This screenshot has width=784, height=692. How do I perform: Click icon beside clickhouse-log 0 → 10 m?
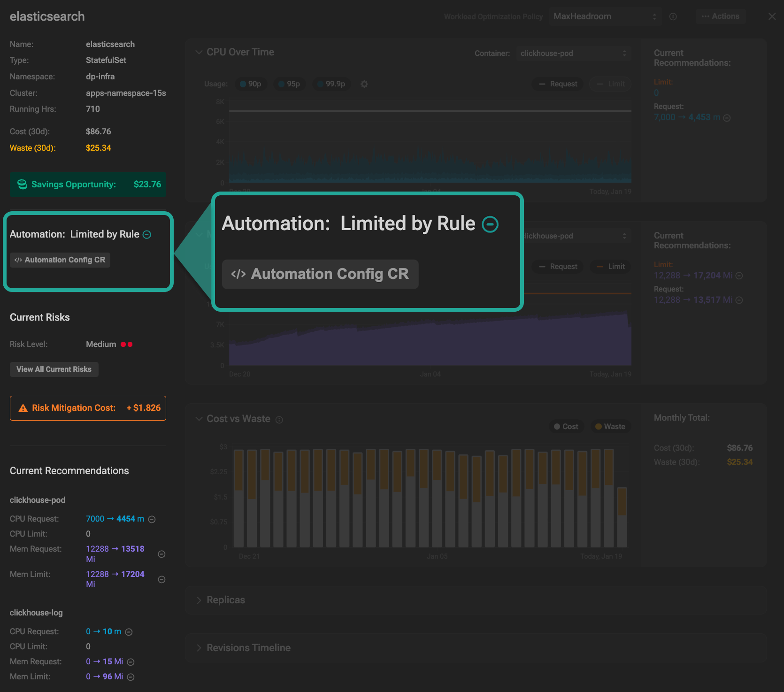[129, 632]
